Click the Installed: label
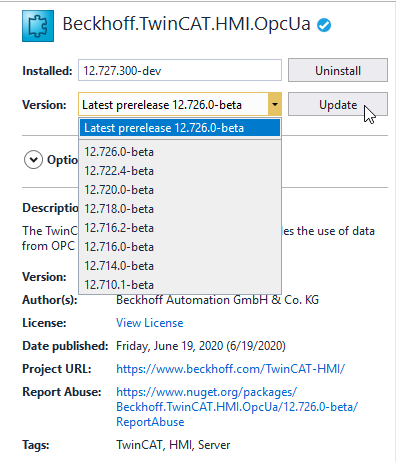This screenshot has height=462, width=396. click(x=47, y=71)
